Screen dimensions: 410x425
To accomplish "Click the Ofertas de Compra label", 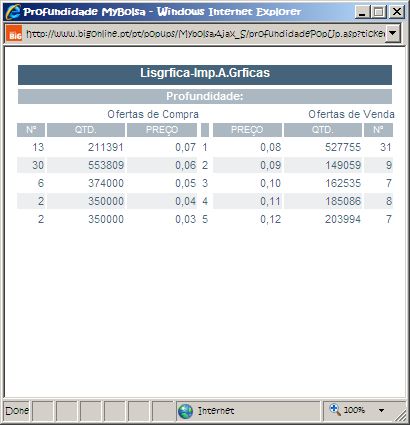I will pyautogui.click(x=153, y=114).
